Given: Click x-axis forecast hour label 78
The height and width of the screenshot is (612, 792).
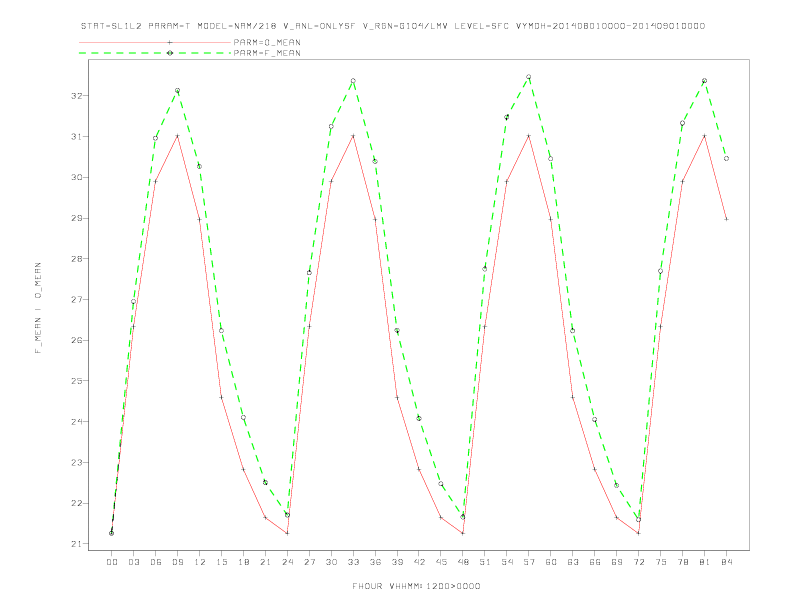Looking at the screenshot, I should coord(682,562).
